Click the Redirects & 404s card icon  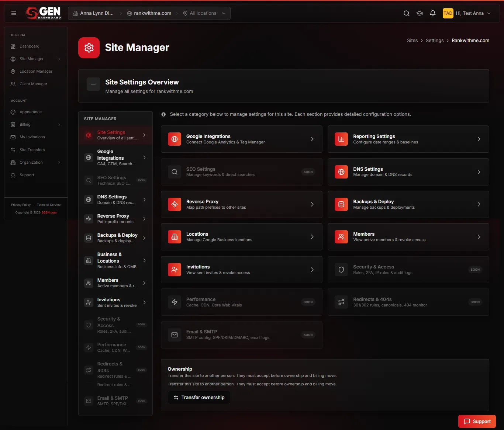(x=341, y=302)
